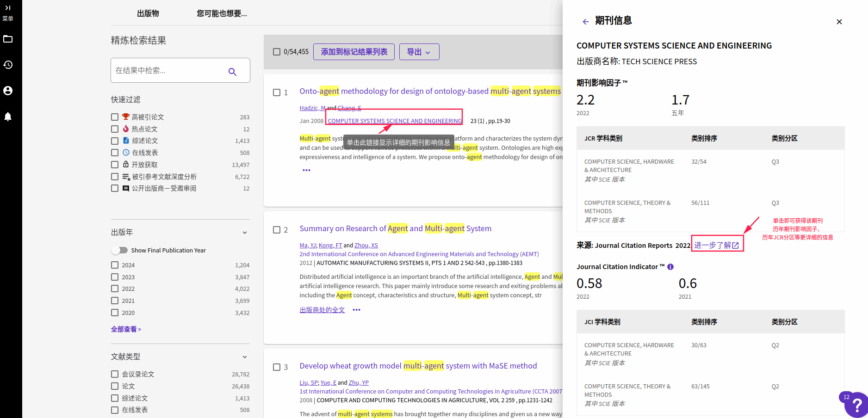Screen dimensions: 868x418
Task: Open journal link COMPUTER SYSTEMS SCIENCE AND ENGINEERING
Action: click(x=395, y=121)
